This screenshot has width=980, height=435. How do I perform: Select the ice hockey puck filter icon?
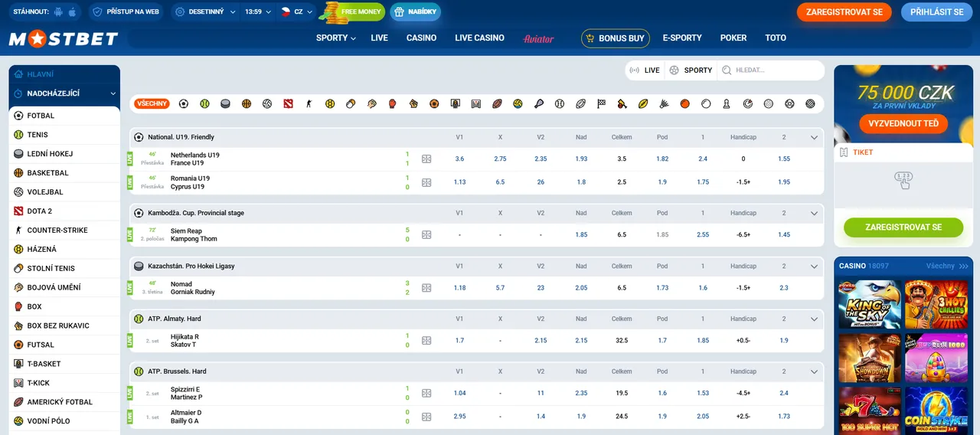(225, 103)
